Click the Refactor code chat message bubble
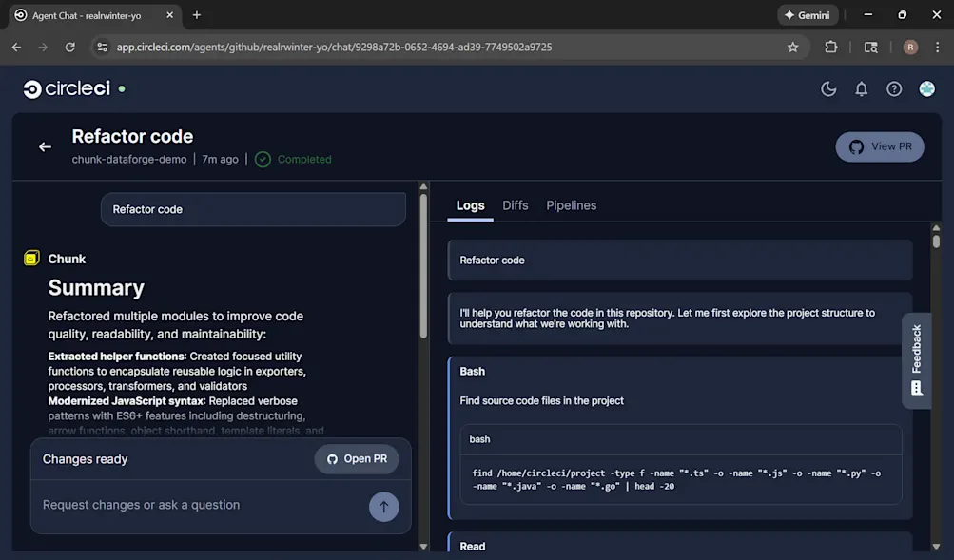The height and width of the screenshot is (560, 954). pyautogui.click(x=253, y=209)
